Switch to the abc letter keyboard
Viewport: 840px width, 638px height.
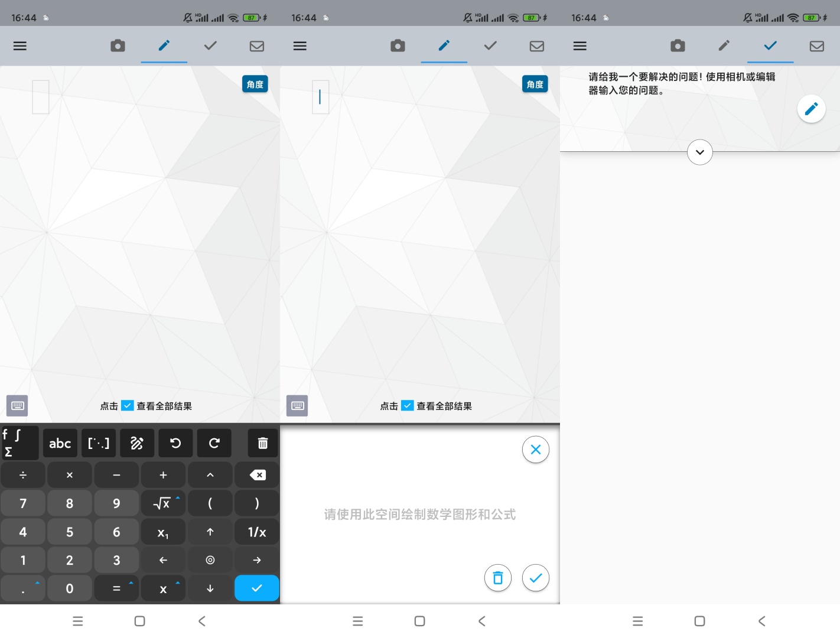click(x=60, y=443)
